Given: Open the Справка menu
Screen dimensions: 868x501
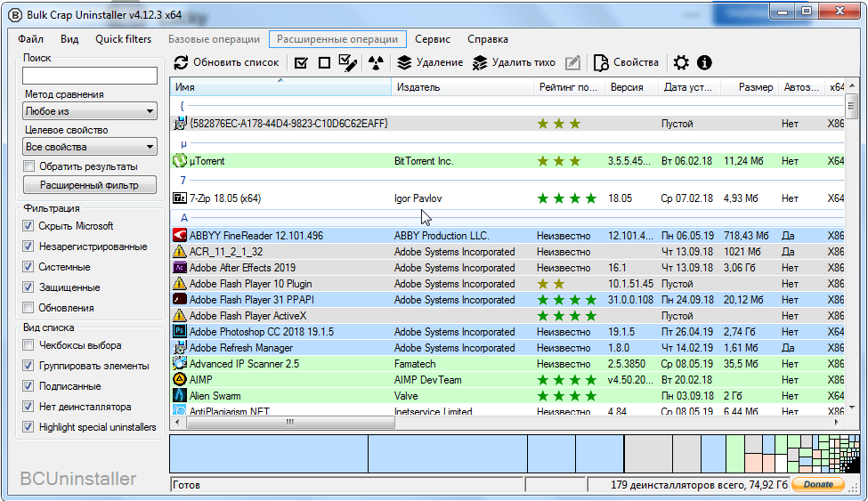Looking at the screenshot, I should click(487, 39).
